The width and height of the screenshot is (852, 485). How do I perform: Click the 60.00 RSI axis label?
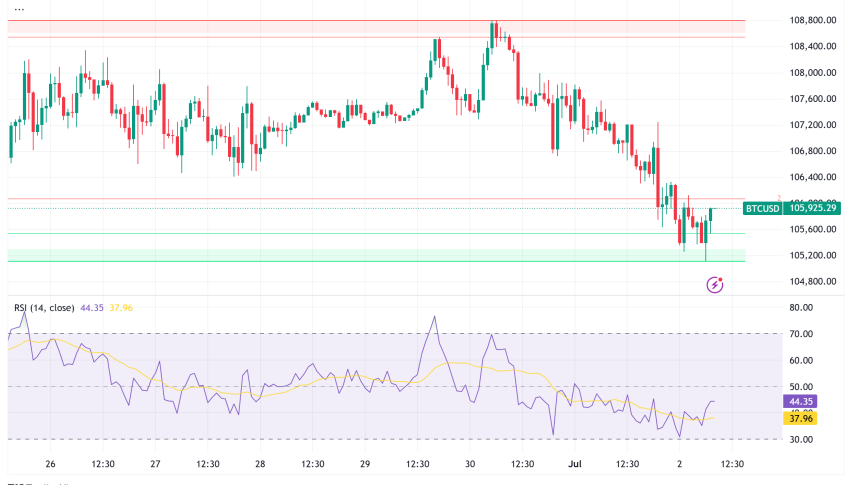(x=801, y=360)
